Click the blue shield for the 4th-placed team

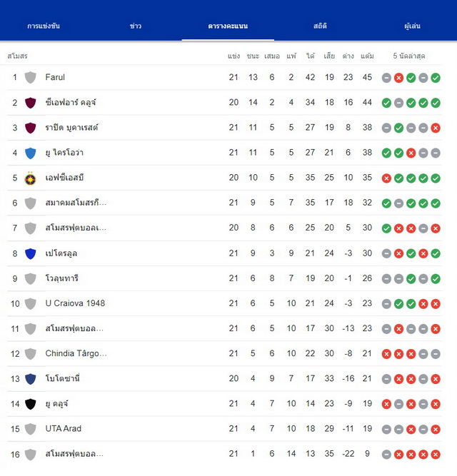[31, 153]
